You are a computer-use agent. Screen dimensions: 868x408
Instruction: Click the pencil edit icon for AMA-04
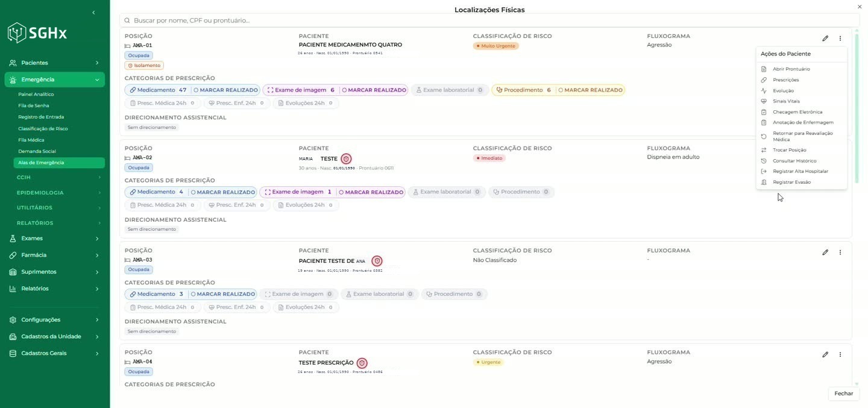[x=825, y=355]
